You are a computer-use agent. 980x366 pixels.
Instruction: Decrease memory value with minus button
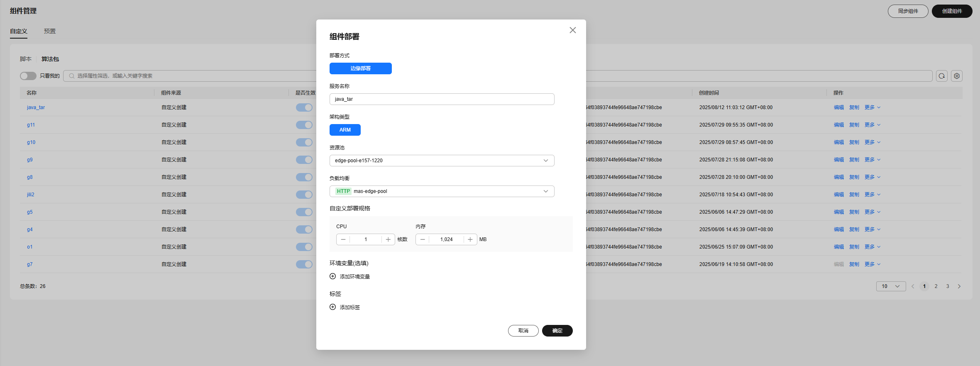[x=423, y=239]
